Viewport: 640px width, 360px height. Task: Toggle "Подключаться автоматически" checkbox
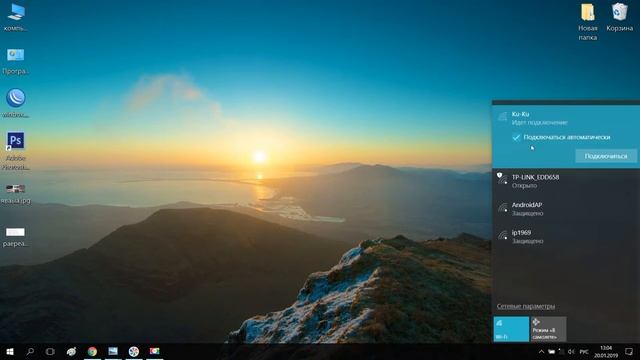(x=516, y=138)
